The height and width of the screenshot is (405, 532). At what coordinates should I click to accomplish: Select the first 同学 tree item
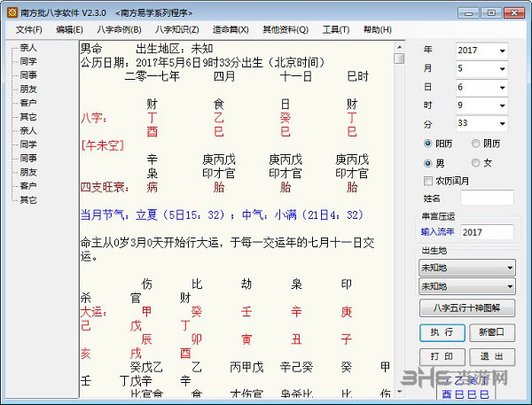tap(28, 62)
